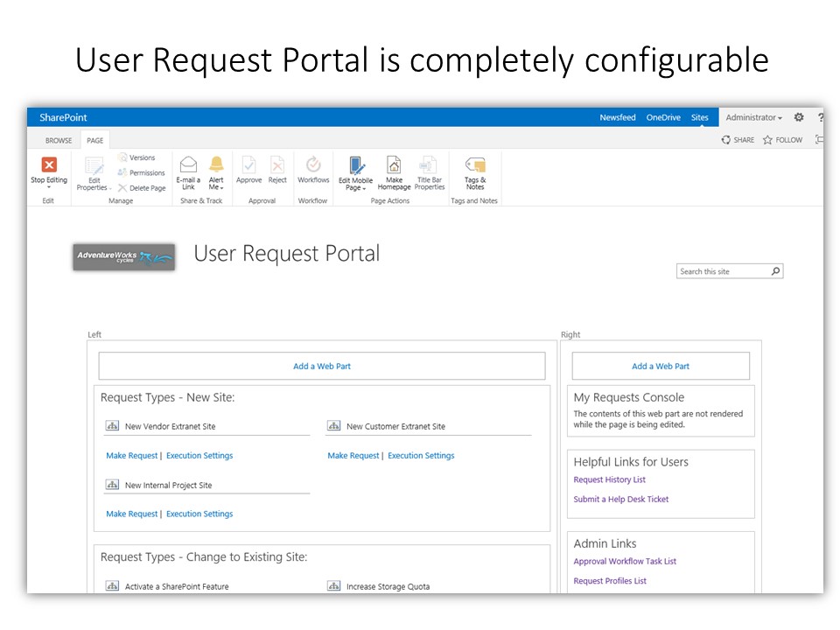Open page Permissions
Screen dimensions: 840x630
pyautogui.click(x=142, y=172)
